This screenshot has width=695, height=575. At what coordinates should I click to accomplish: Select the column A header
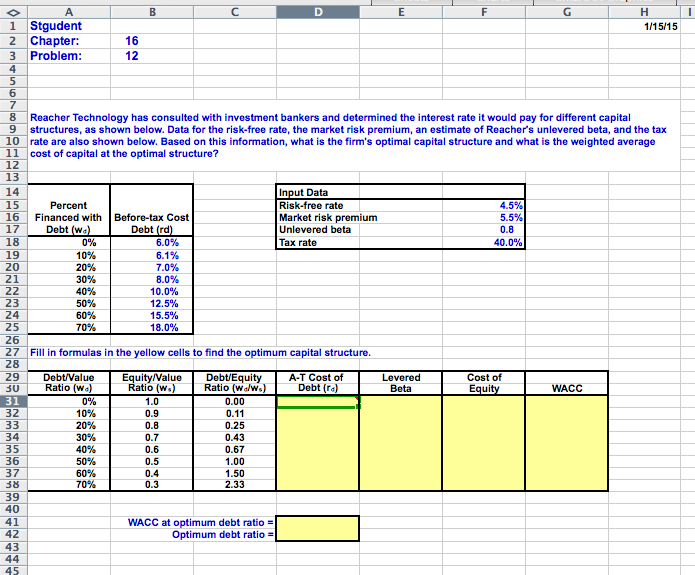pyautogui.click(x=69, y=9)
